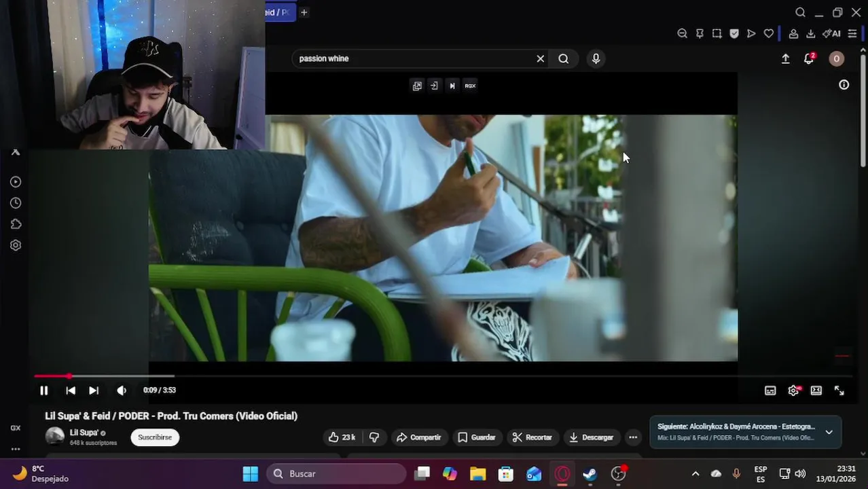Open settings gear in Opera sidebar

click(x=16, y=245)
